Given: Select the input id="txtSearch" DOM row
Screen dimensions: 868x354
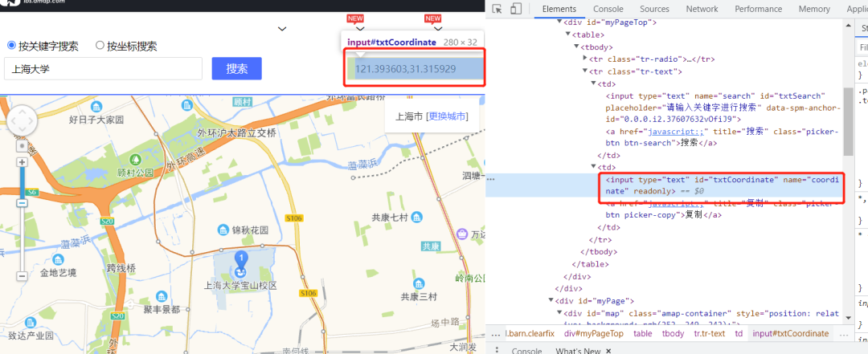Looking at the screenshot, I should point(723,108).
